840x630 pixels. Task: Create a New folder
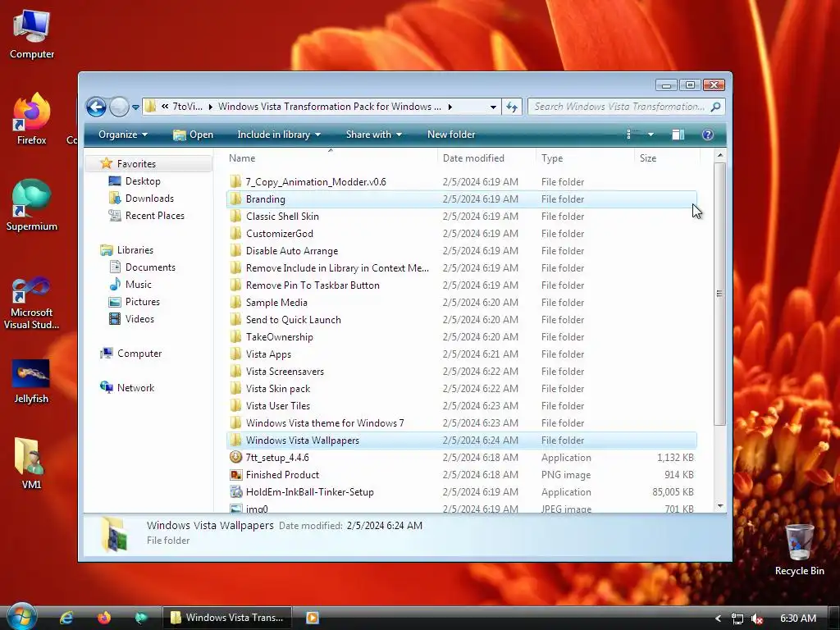[451, 135]
